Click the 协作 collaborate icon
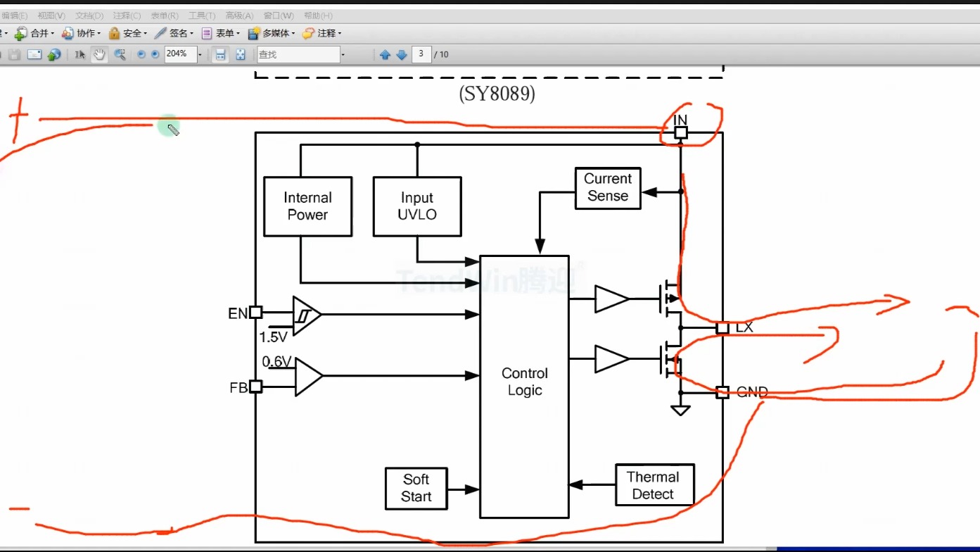The width and height of the screenshot is (980, 552). click(68, 33)
